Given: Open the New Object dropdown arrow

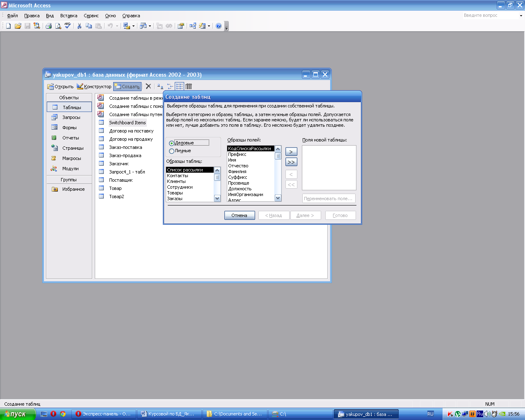Looking at the screenshot, I should [x=209, y=26].
